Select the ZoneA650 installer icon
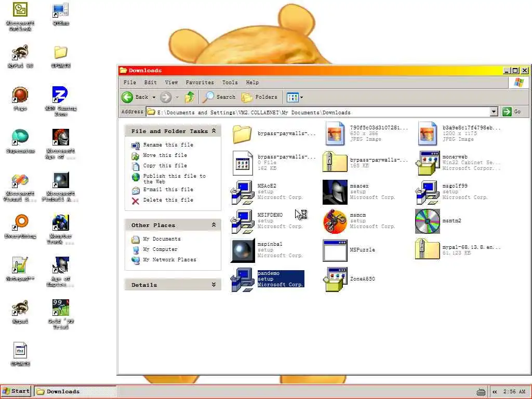Image resolution: width=532 pixels, height=399 pixels. click(335, 280)
